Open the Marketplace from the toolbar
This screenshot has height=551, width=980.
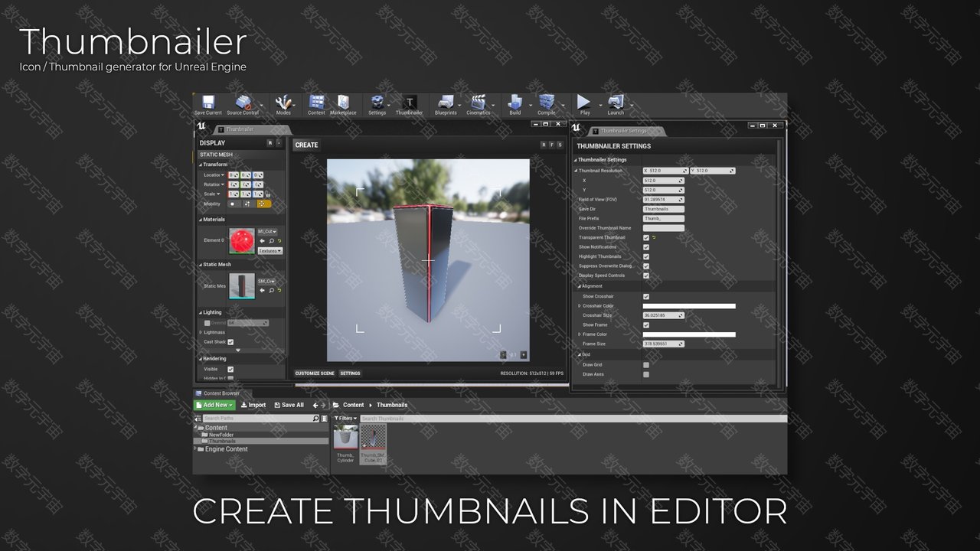tap(343, 103)
